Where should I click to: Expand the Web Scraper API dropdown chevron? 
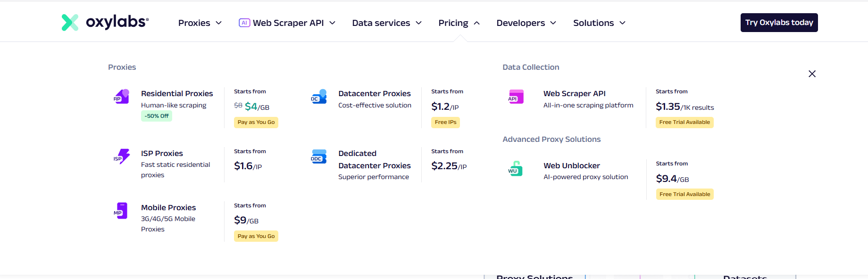coord(332,23)
